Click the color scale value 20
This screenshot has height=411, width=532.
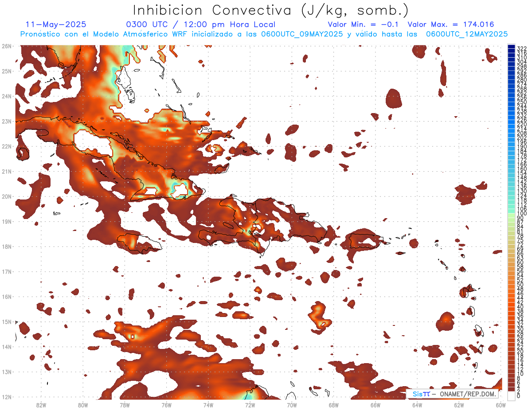(x=520, y=352)
